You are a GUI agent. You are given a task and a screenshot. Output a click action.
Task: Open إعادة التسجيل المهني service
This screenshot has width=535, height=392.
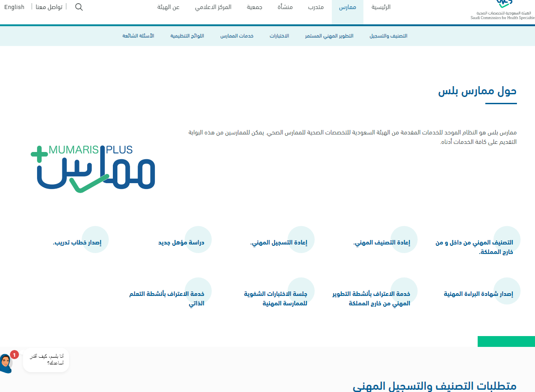pyautogui.click(x=279, y=242)
